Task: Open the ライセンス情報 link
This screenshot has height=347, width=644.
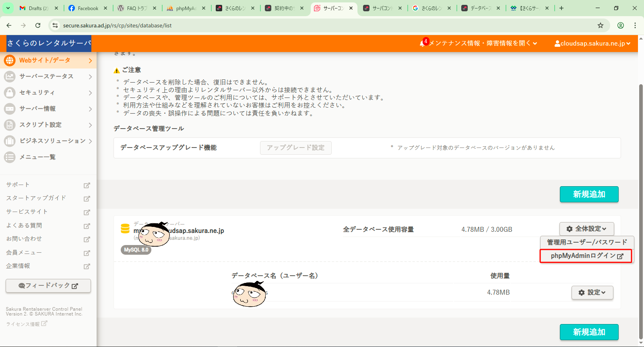Action: 27,324
